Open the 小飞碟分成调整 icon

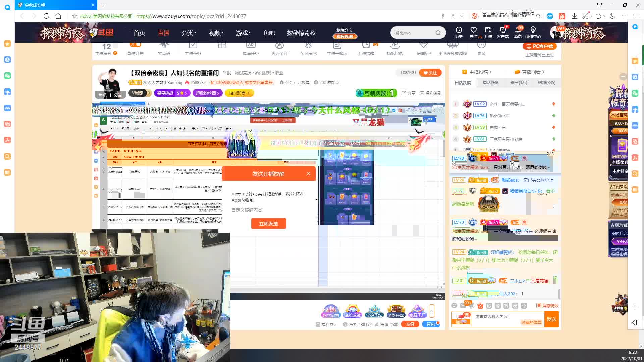click(x=452, y=49)
